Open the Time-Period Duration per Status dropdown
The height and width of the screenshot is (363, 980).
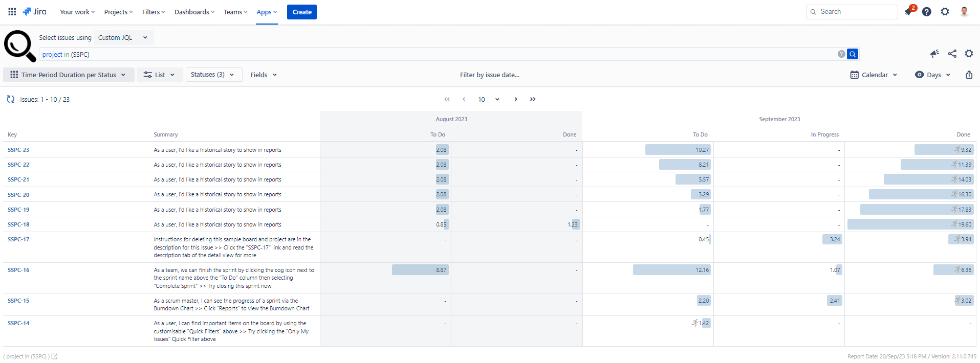click(69, 75)
